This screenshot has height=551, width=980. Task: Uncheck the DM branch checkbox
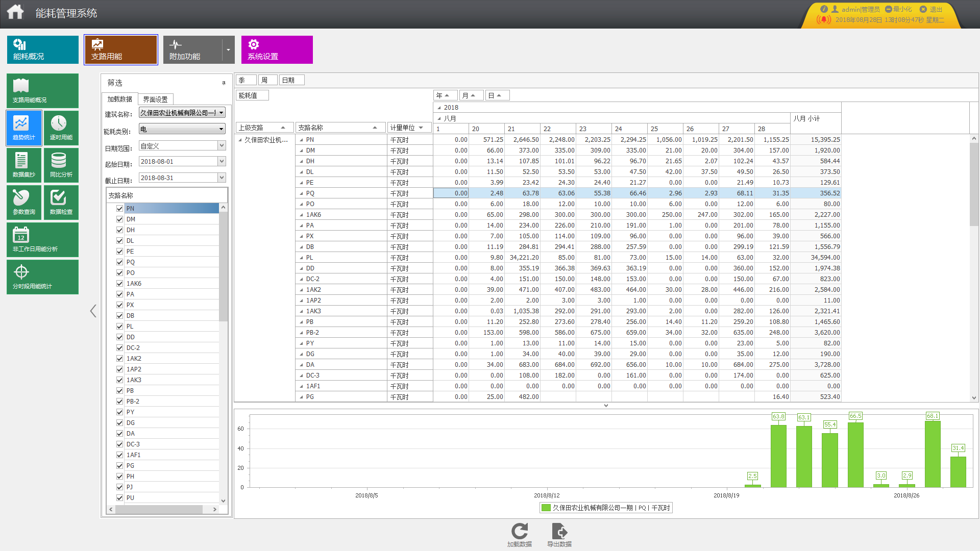click(119, 219)
